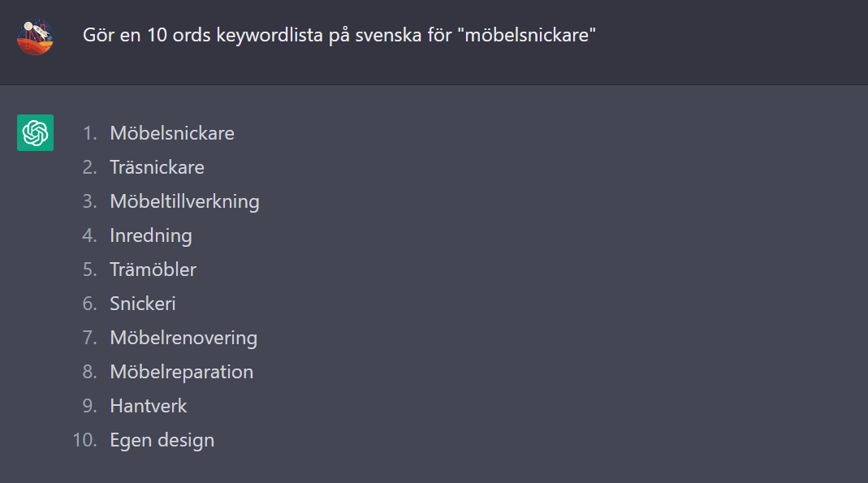Select the "Hantverk" list entry
This screenshot has width=868, height=483.
point(149,406)
